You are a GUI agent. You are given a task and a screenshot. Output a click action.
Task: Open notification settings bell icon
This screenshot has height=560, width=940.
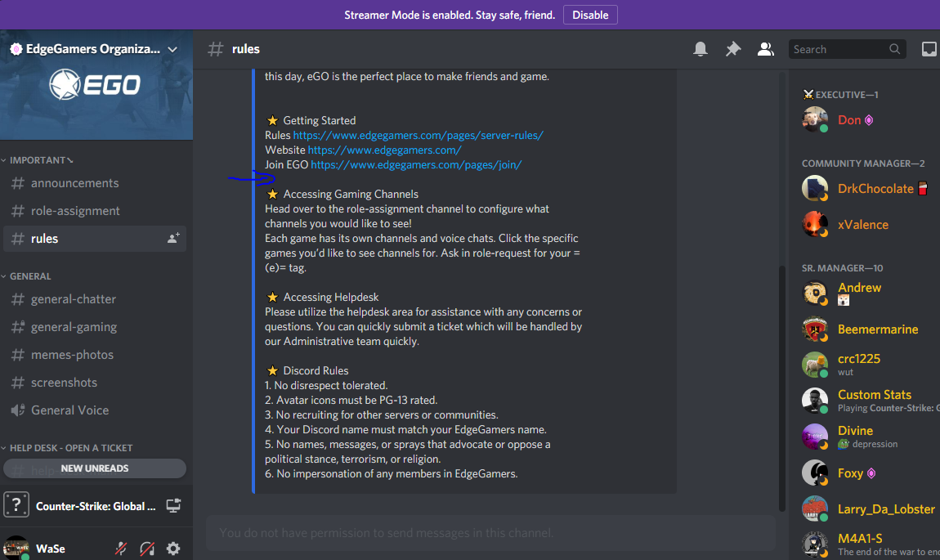tap(701, 49)
